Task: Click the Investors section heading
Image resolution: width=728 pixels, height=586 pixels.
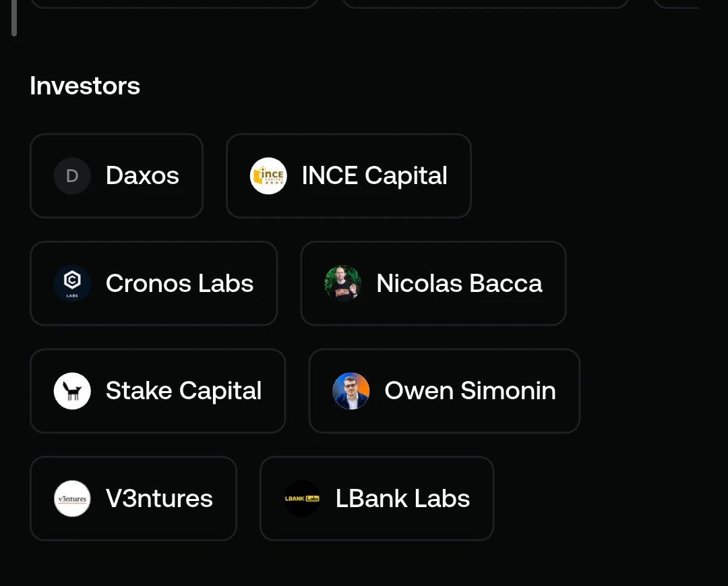Action: pyautogui.click(x=85, y=86)
